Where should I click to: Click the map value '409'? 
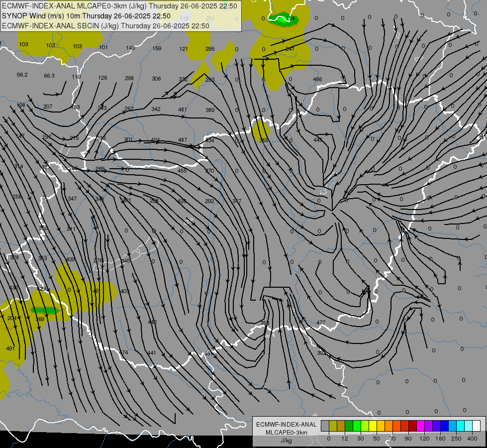coord(70,259)
